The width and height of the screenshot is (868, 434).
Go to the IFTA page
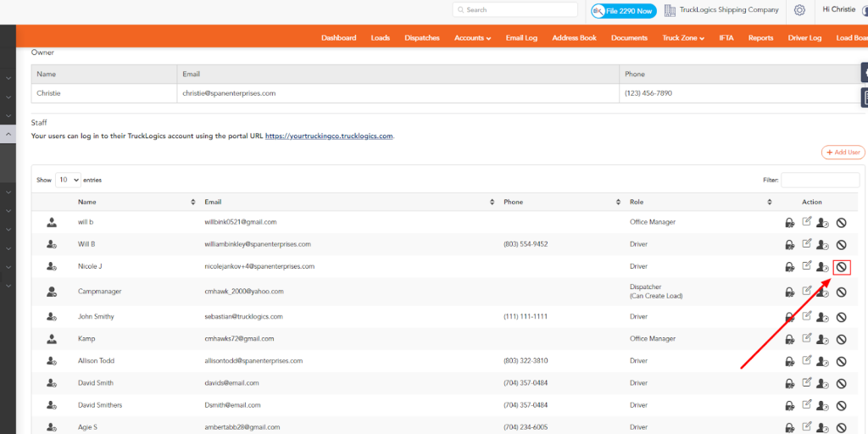[726, 38]
